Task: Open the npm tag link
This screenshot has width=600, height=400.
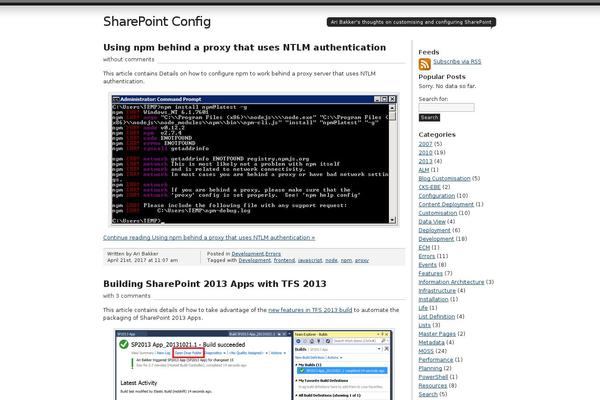Action: (x=346, y=260)
